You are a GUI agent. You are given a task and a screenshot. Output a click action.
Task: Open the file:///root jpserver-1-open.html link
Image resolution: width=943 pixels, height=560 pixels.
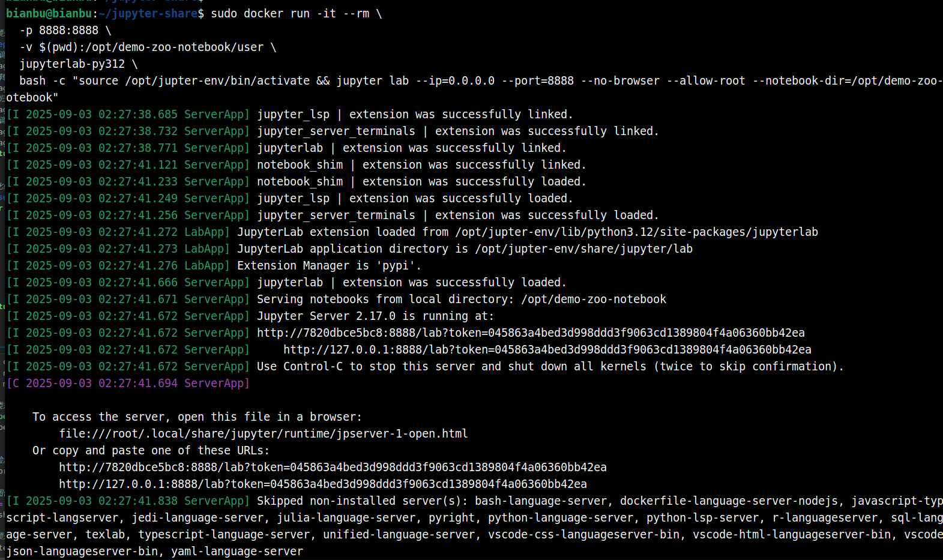[263, 433]
